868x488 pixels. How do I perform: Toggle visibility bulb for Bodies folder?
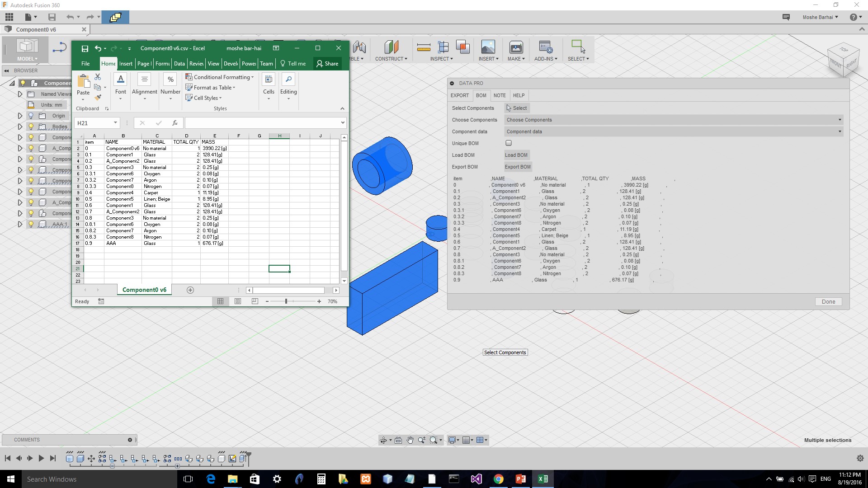[31, 127]
